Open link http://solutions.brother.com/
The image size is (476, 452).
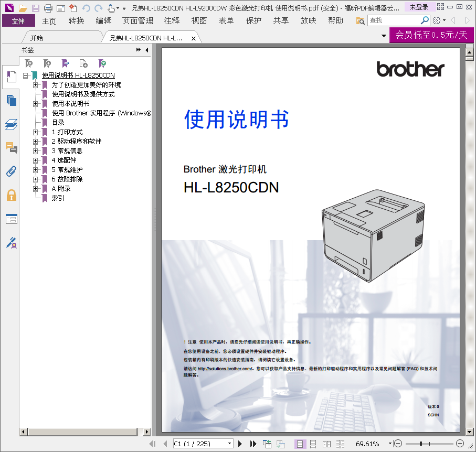pyautogui.click(x=225, y=369)
